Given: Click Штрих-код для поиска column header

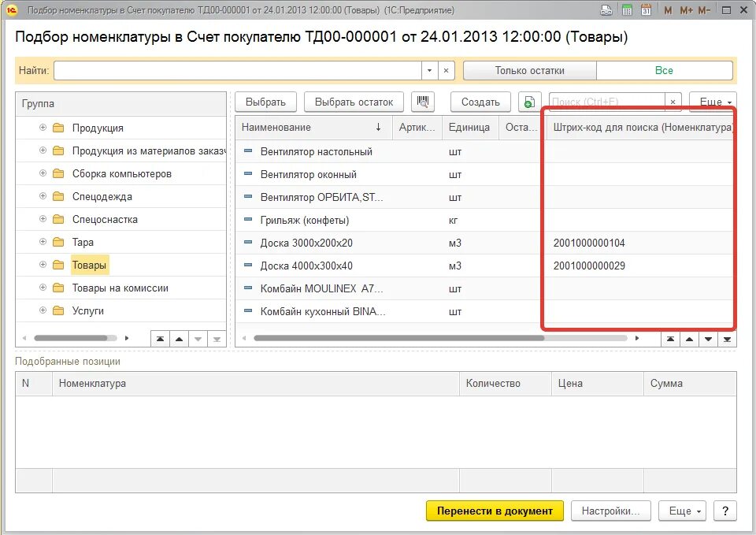Looking at the screenshot, I should 643,128.
